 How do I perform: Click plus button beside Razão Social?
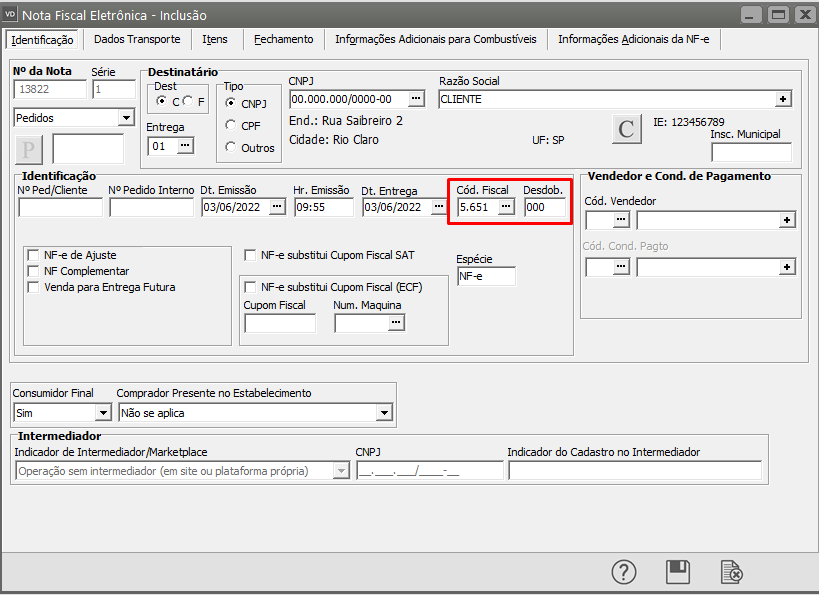pos(783,99)
